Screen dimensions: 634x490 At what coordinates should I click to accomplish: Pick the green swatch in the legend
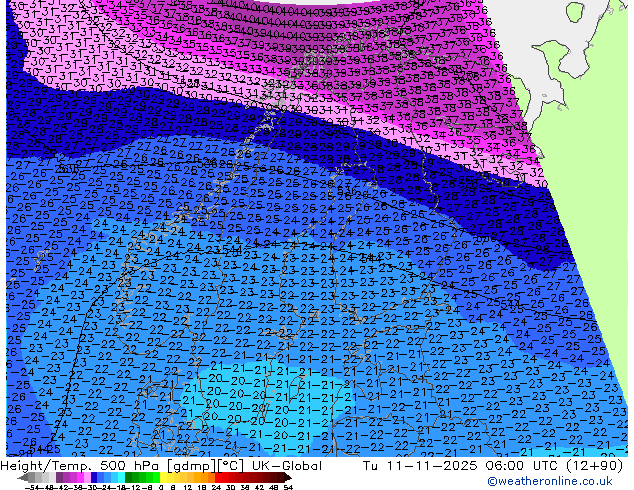pos(136,478)
